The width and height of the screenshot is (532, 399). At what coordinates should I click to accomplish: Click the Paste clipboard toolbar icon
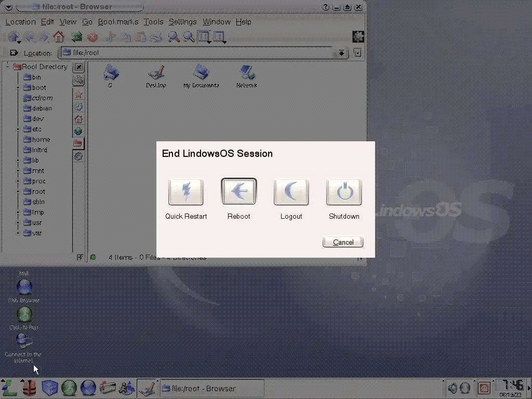[x=140, y=37]
